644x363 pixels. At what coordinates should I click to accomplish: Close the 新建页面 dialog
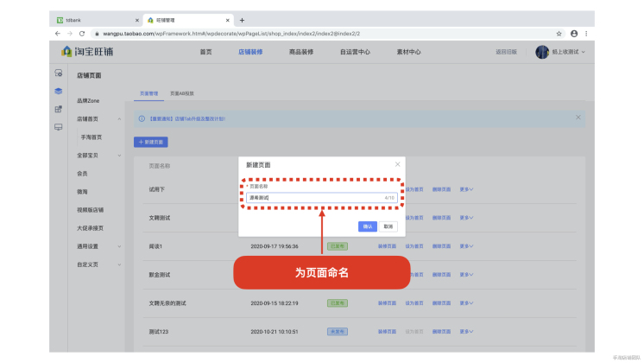click(398, 164)
